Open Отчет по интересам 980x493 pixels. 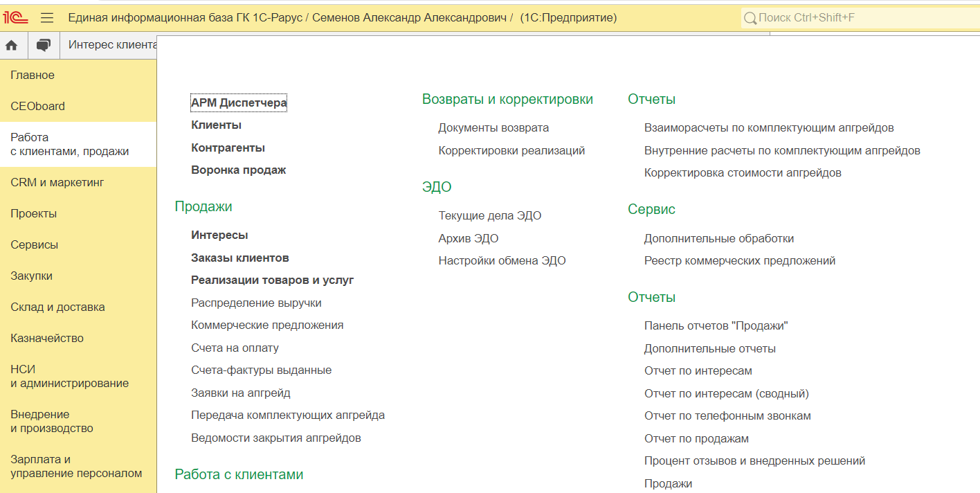pyautogui.click(x=698, y=370)
